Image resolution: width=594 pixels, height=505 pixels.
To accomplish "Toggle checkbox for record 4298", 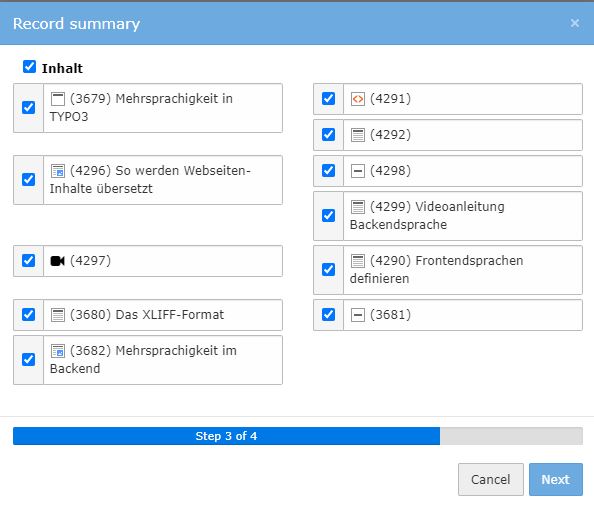I will point(328,170).
